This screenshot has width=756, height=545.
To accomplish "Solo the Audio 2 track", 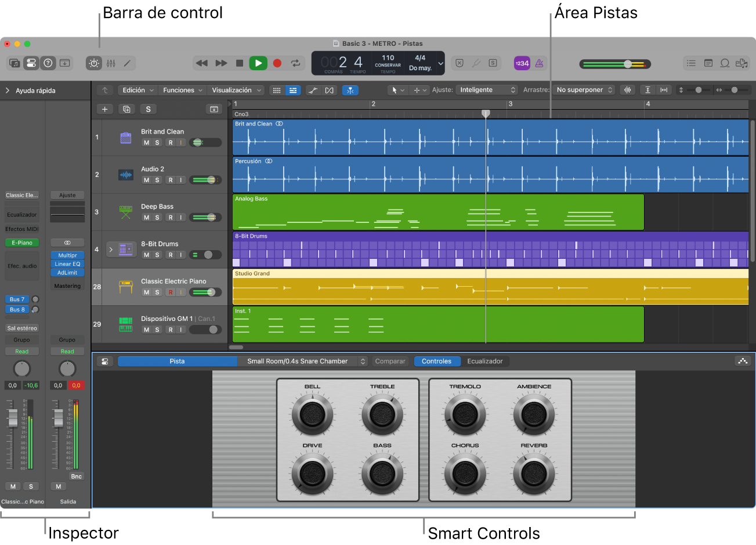I will pos(157,180).
